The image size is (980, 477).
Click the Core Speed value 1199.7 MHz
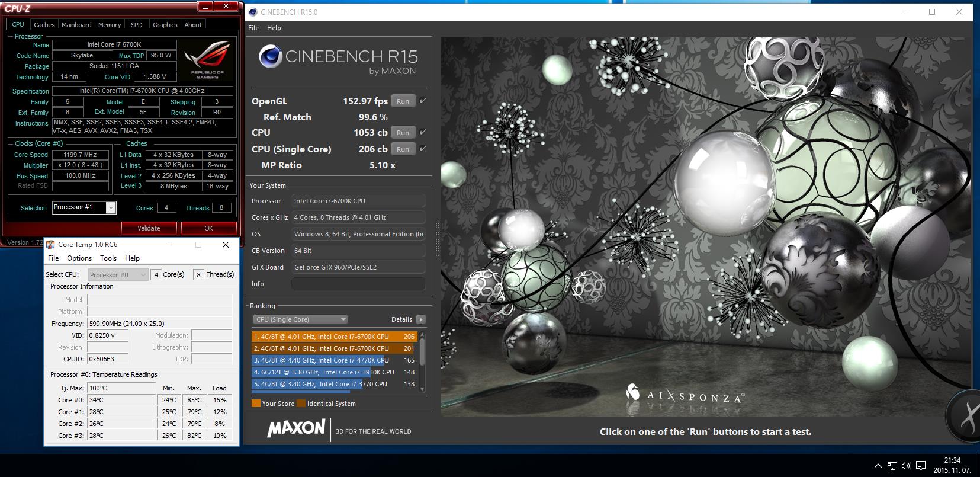[x=80, y=155]
